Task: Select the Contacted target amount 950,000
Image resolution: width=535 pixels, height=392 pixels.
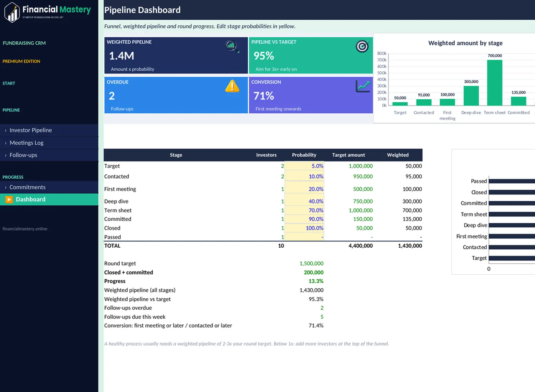Action: 363,176
